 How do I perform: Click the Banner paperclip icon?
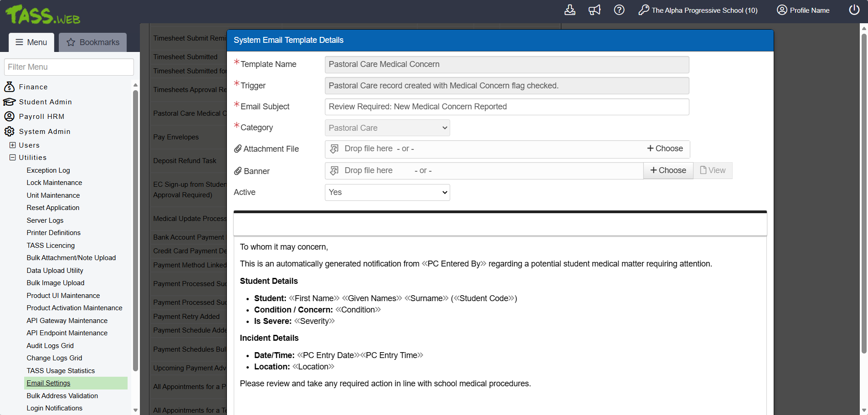238,171
